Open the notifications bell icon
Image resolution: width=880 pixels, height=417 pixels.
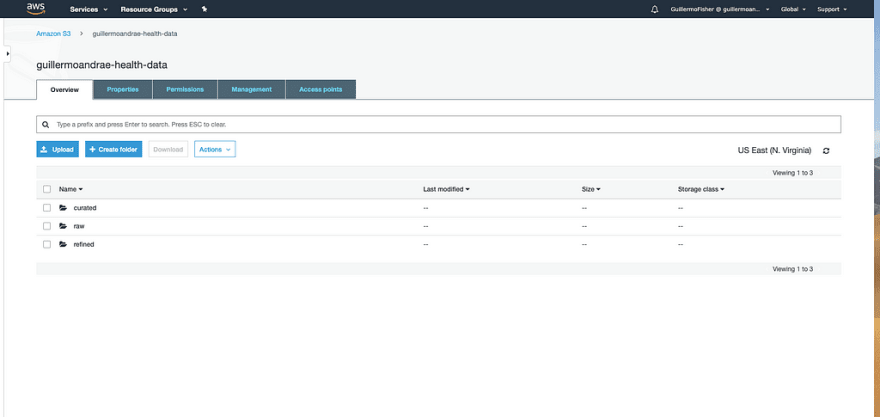tap(654, 9)
